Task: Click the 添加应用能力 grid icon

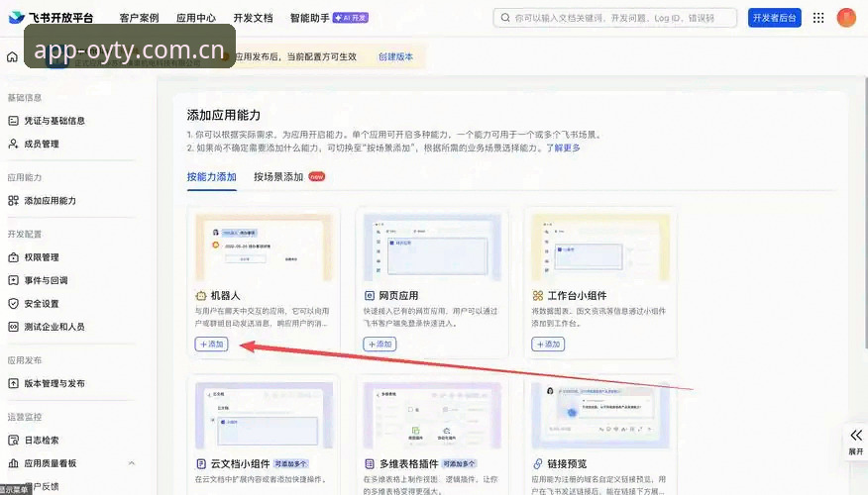Action: (13, 201)
